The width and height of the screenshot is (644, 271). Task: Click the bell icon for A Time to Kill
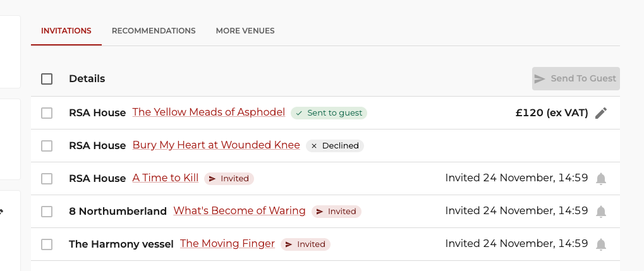click(x=601, y=179)
